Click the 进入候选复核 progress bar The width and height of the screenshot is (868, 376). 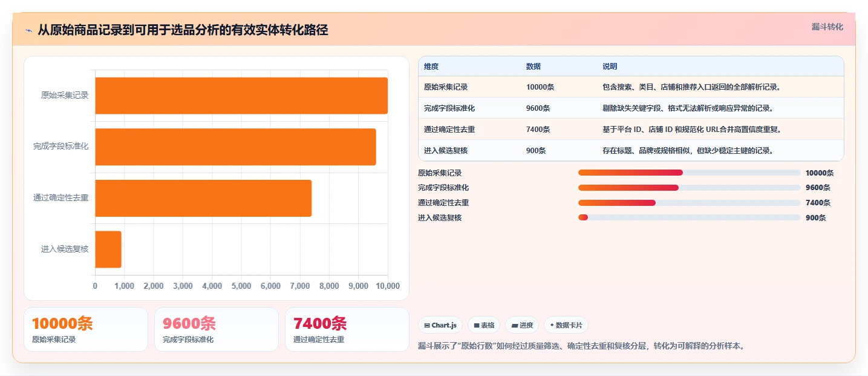coord(690,217)
